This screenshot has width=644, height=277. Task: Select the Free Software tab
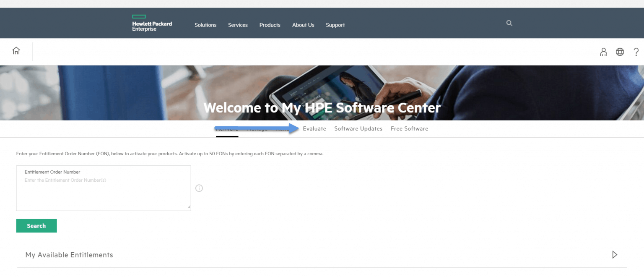409,128
